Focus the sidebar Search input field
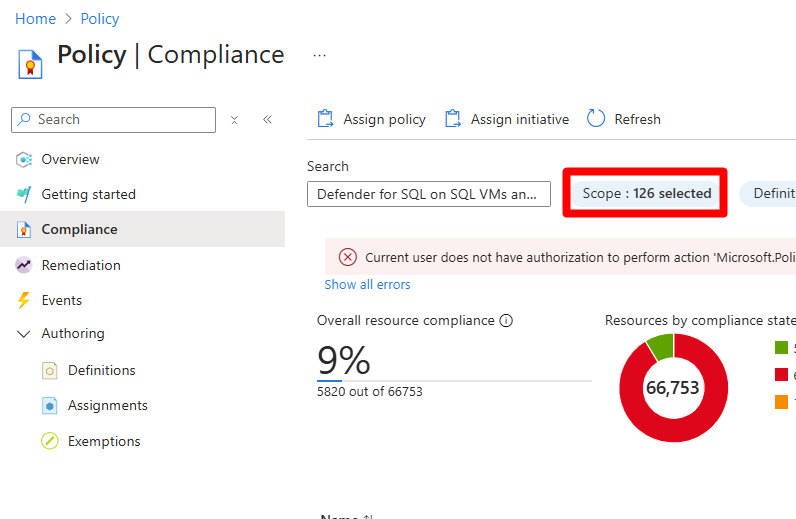Image resolution: width=796 pixels, height=519 pixels. (113, 120)
